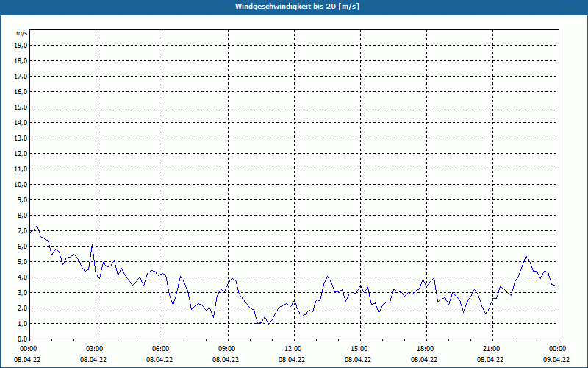Viewport: 588px width, 368px height.
Task: Select the 08.04.22 date under 21:00
Action: click(x=490, y=359)
